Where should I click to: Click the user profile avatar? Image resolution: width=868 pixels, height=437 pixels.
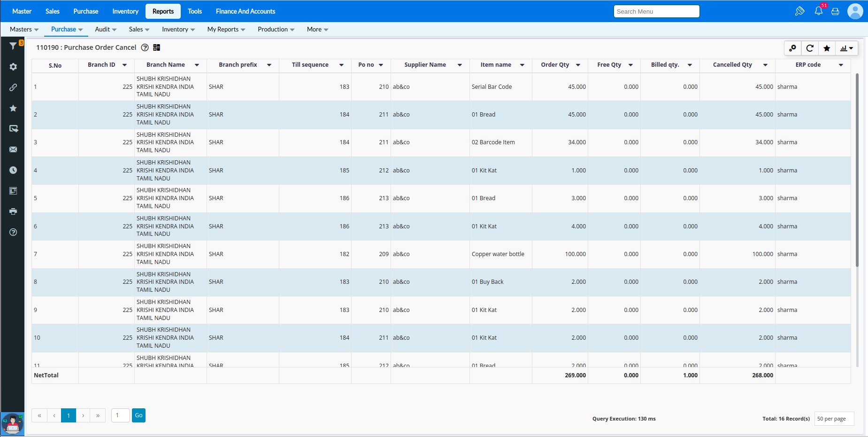pos(855,11)
